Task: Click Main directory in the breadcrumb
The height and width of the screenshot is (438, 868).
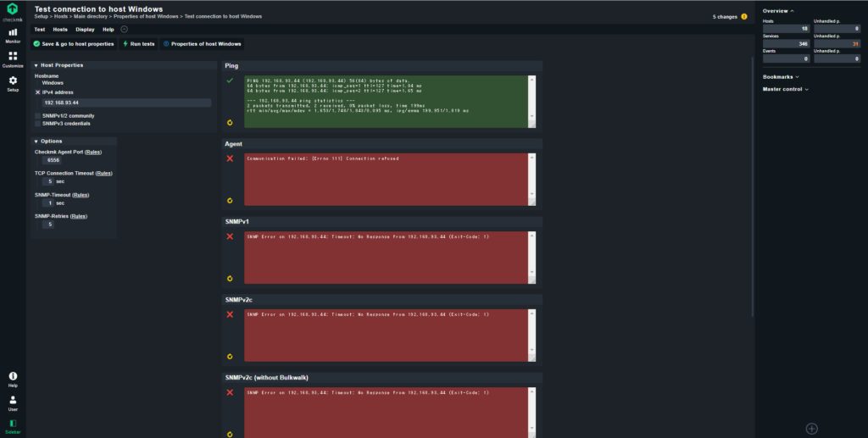Action: (90, 17)
